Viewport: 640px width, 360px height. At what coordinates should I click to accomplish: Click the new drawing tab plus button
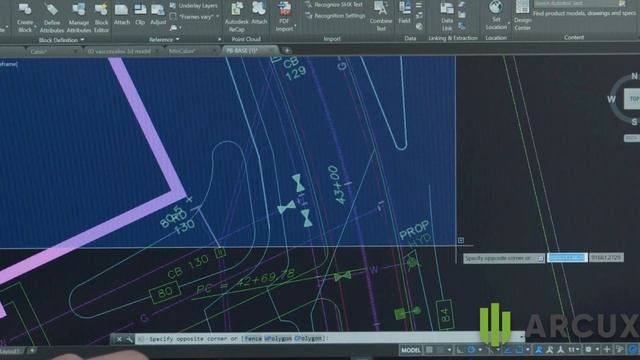click(x=287, y=51)
